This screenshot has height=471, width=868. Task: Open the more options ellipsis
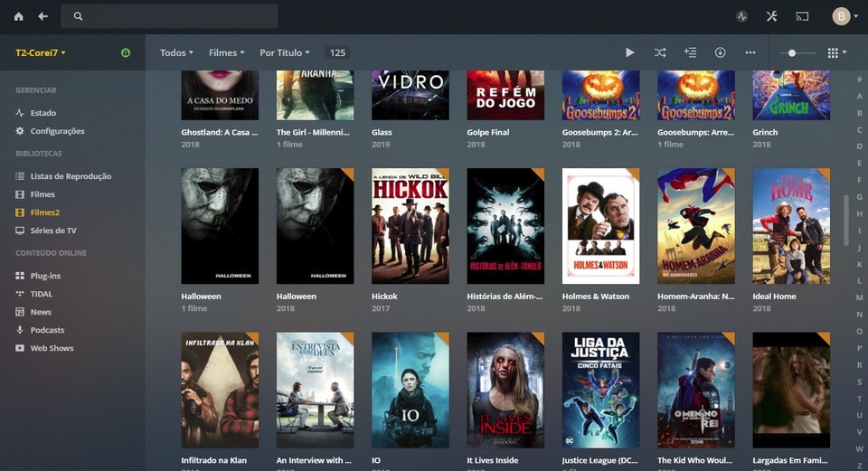(x=750, y=52)
